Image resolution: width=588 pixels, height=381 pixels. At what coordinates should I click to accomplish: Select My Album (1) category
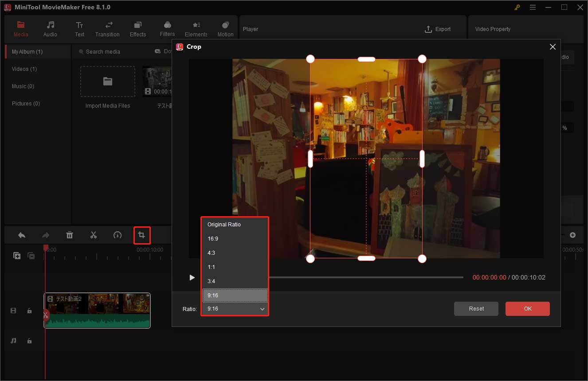38,52
